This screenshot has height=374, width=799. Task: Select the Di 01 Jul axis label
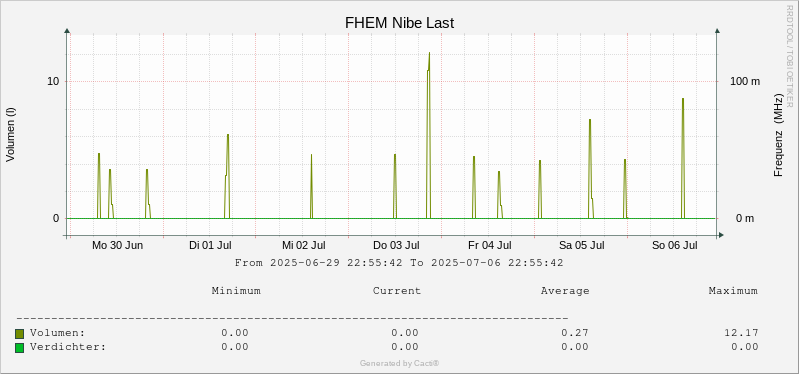click(210, 246)
